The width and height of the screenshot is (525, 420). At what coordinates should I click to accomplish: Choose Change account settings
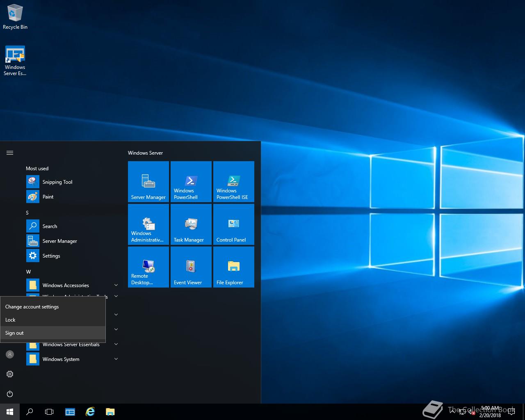[x=53, y=307]
